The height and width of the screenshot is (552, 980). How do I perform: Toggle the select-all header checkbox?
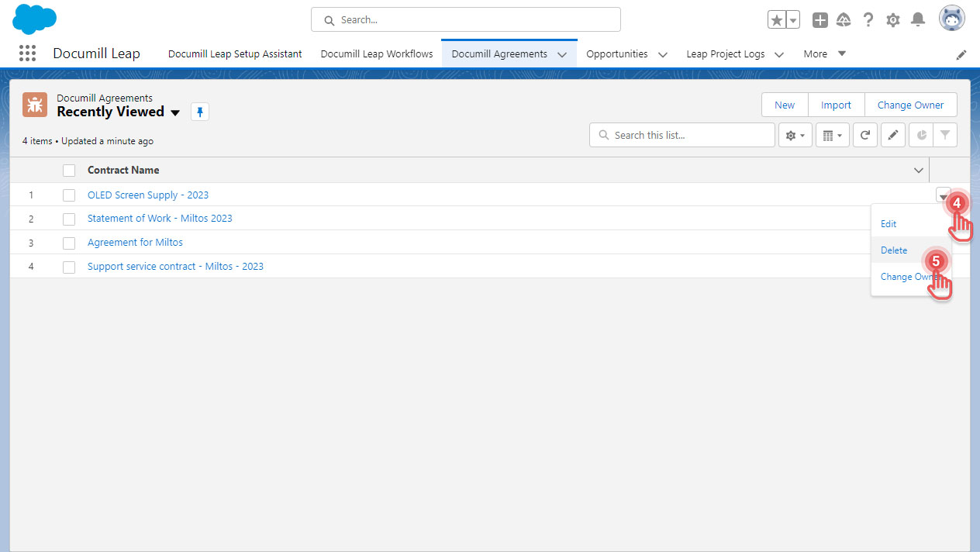coord(69,171)
